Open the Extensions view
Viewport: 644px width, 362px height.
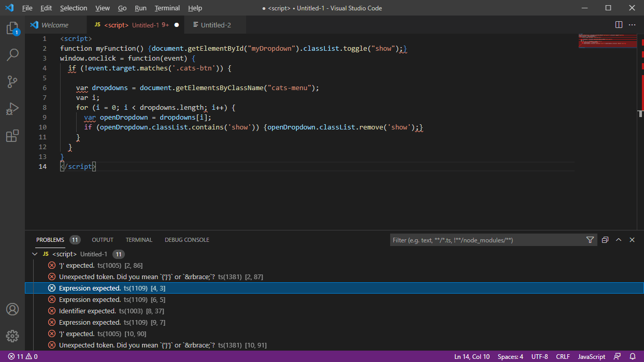tap(12, 136)
